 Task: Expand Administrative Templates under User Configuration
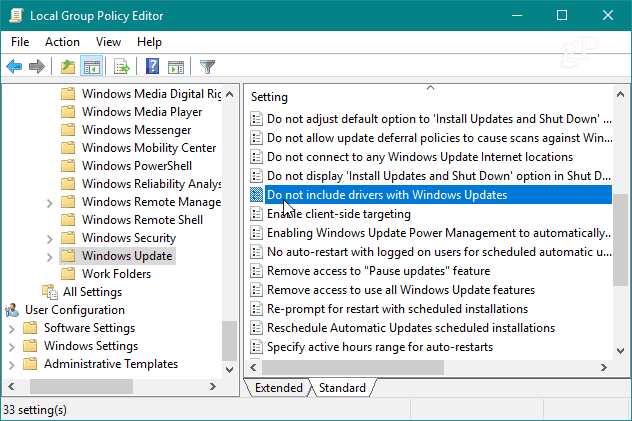11,365
